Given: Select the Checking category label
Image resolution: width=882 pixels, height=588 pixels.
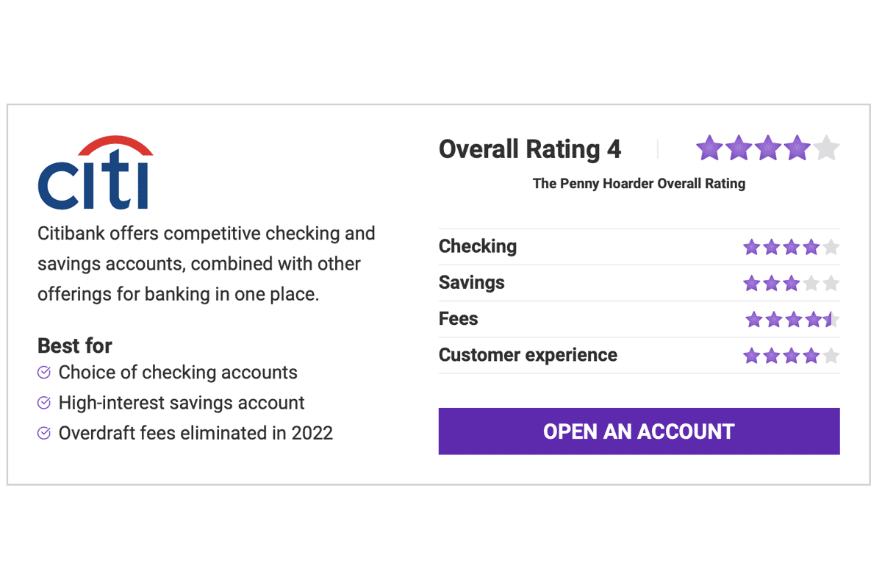Looking at the screenshot, I should [478, 246].
